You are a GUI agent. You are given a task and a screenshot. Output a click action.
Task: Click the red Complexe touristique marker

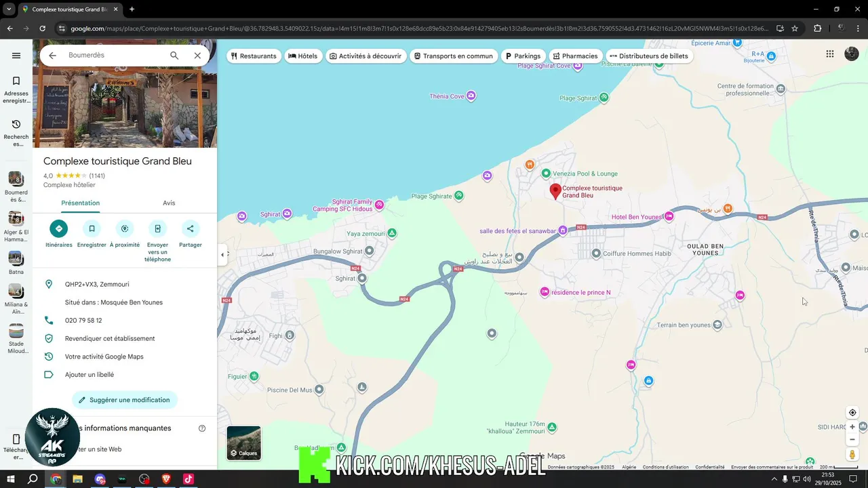coord(555,191)
